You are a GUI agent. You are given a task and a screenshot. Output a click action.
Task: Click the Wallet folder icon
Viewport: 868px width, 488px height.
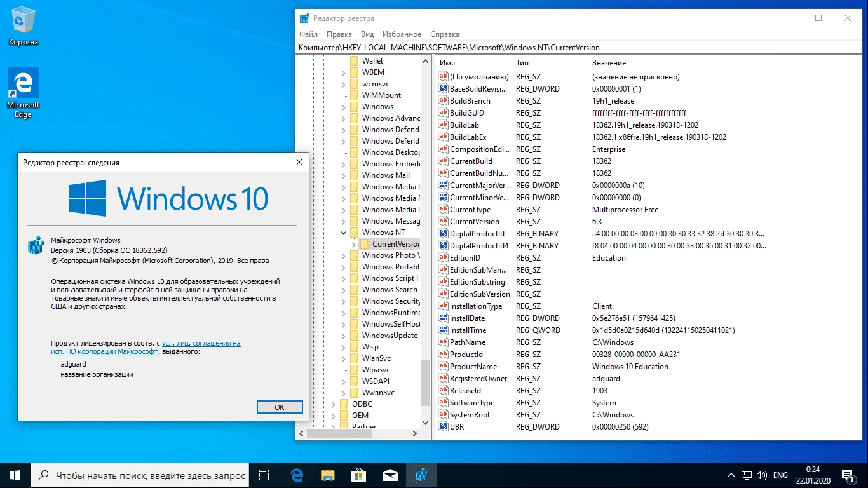pos(355,60)
